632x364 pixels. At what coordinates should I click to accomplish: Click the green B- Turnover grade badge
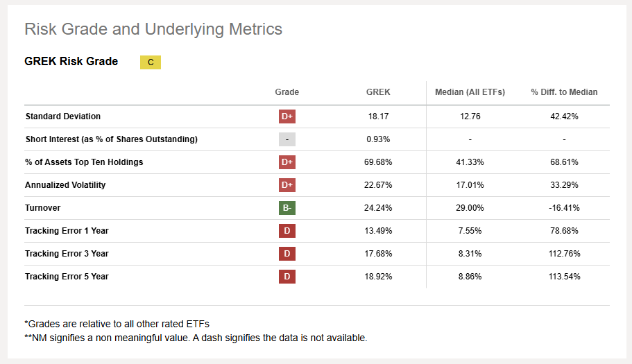coord(287,208)
